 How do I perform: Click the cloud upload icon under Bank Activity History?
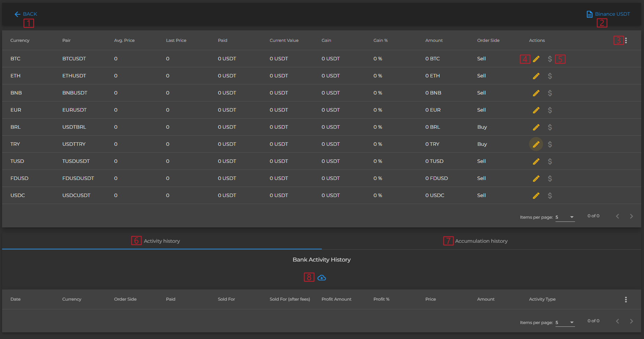pyautogui.click(x=321, y=278)
